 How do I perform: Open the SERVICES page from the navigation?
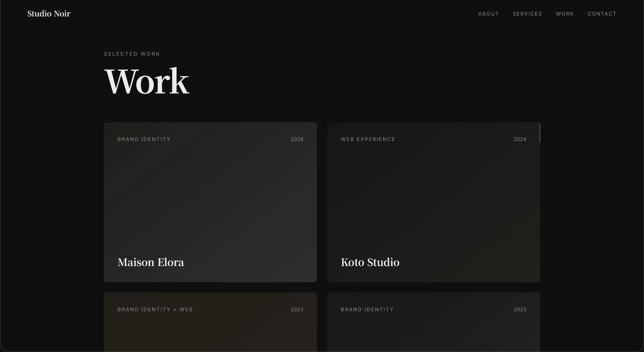[528, 14]
